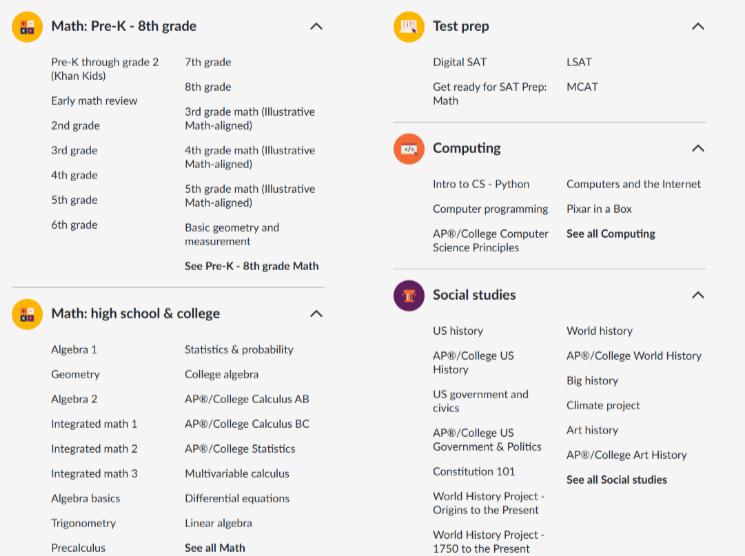Click the Social studies pillar icon
This screenshot has height=556, width=745.
click(409, 296)
